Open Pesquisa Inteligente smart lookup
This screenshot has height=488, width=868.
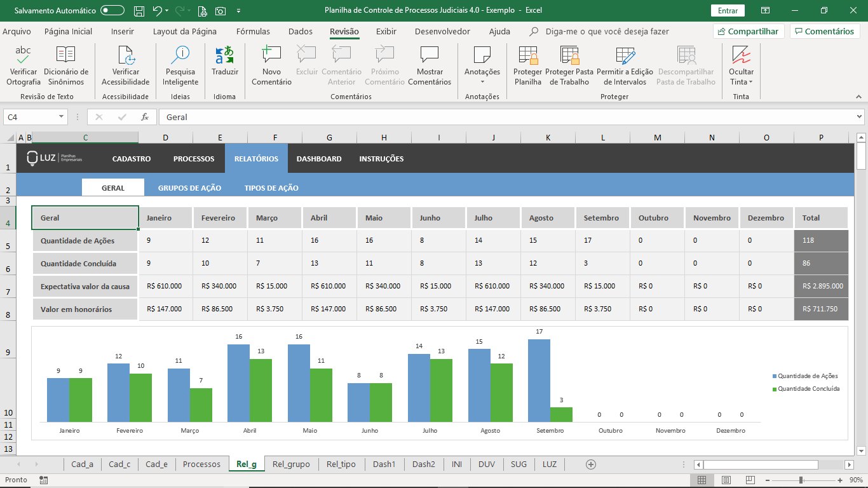pos(180,55)
